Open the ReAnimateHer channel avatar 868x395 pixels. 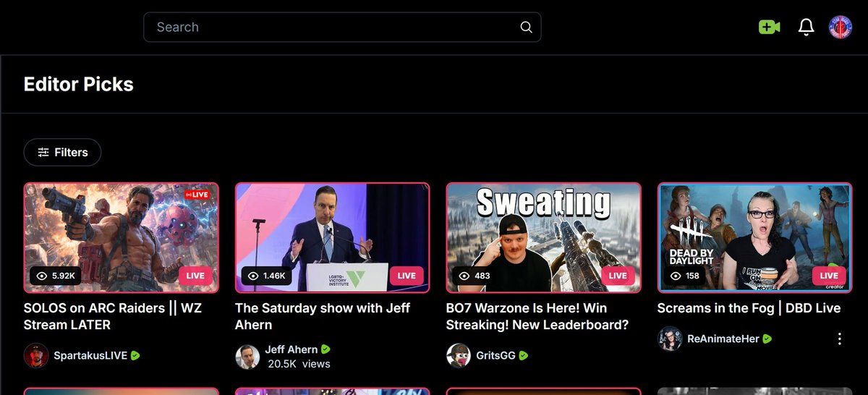pyautogui.click(x=670, y=339)
